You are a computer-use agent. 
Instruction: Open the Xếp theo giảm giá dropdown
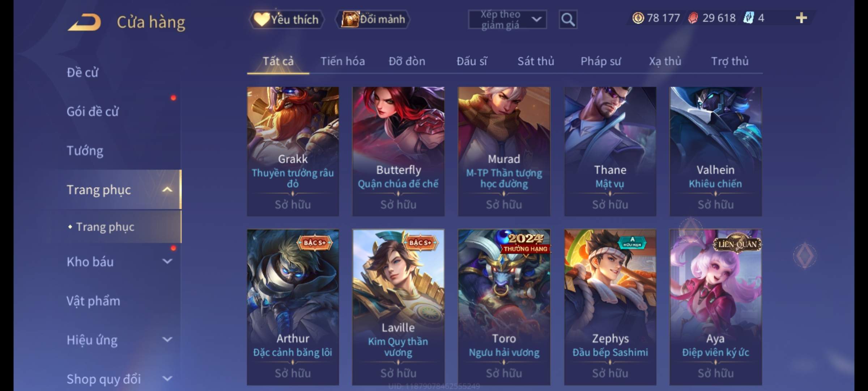point(507,20)
